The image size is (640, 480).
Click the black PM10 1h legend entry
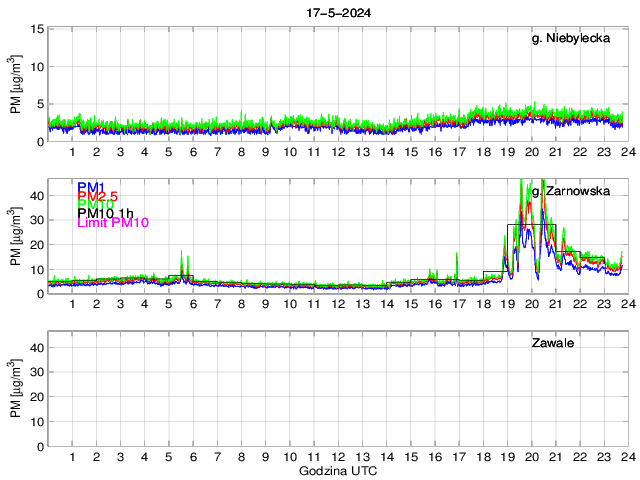pyautogui.click(x=105, y=214)
